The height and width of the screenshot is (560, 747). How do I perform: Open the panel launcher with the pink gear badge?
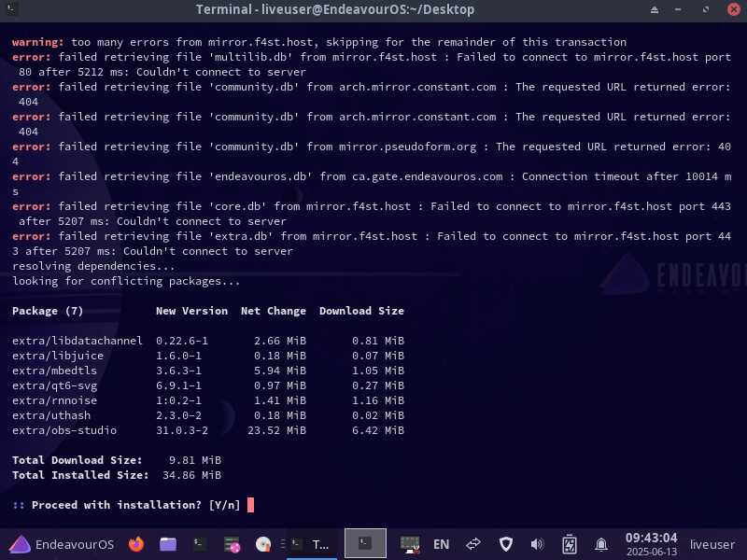pos(232,544)
